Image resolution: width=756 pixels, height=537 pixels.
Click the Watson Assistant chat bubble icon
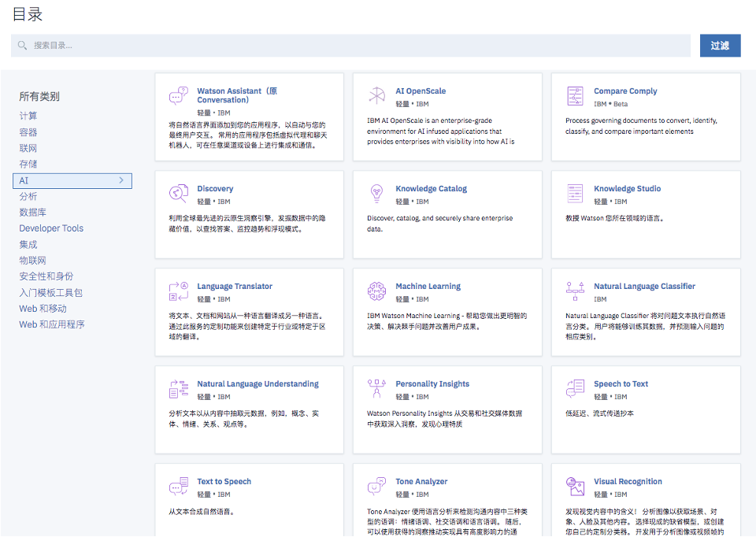pos(179,96)
